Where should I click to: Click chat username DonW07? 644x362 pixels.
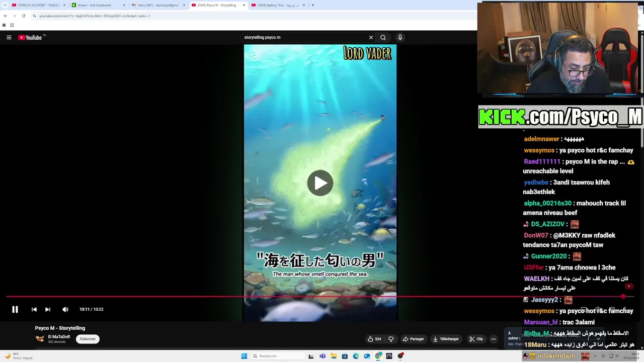536,235
